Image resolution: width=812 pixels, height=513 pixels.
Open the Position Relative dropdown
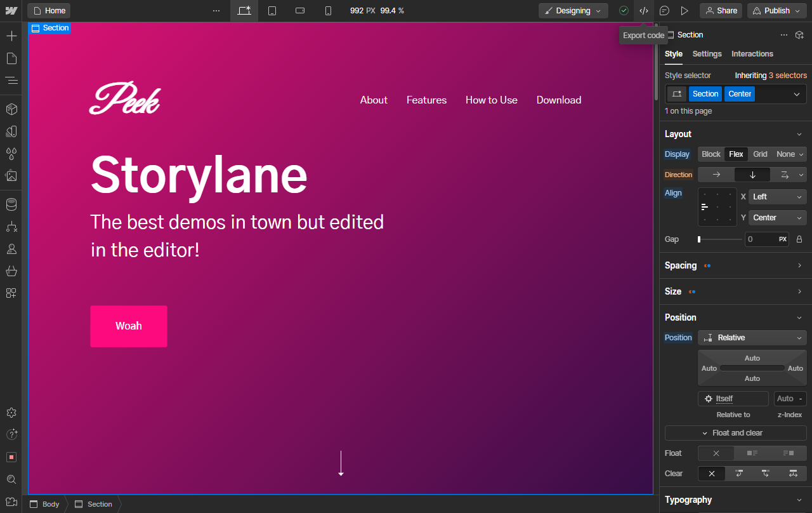pyautogui.click(x=752, y=338)
